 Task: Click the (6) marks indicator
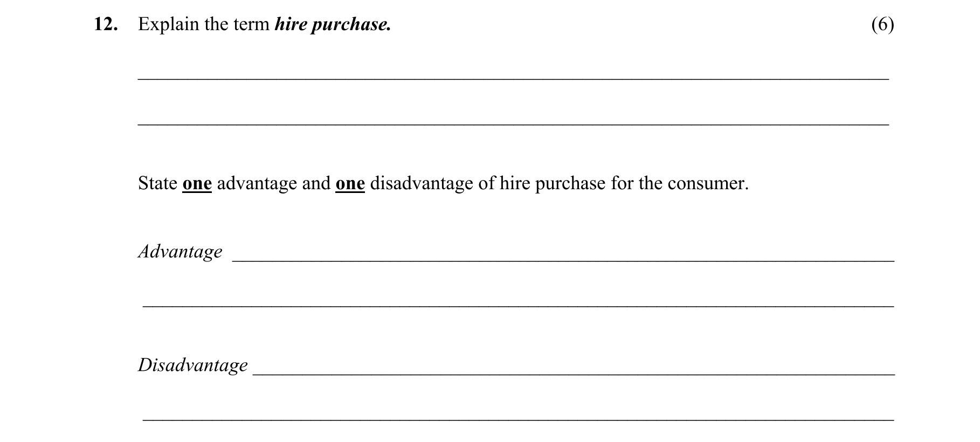(882, 24)
